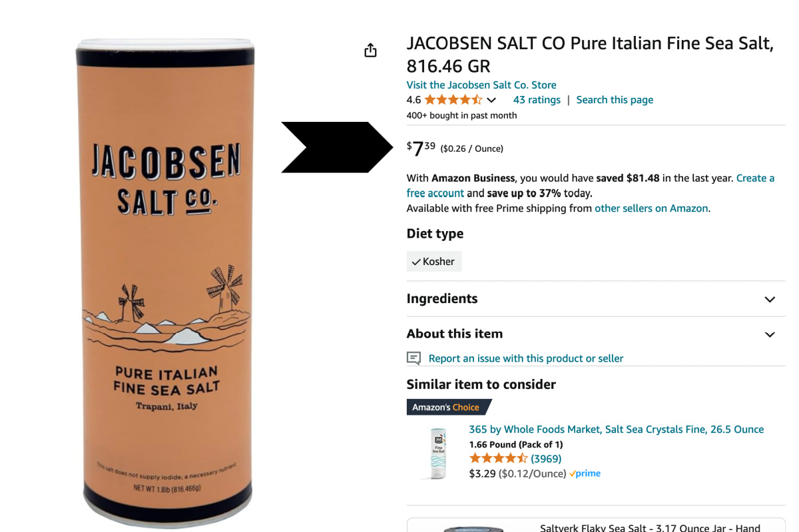Toggle the Kosher diet type filter
This screenshot has height=532, width=799.
pyautogui.click(x=434, y=261)
